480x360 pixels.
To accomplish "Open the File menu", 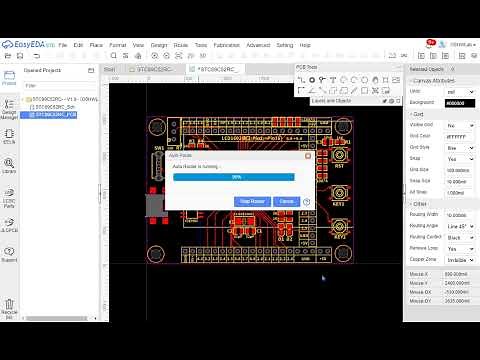I will 63,45.
